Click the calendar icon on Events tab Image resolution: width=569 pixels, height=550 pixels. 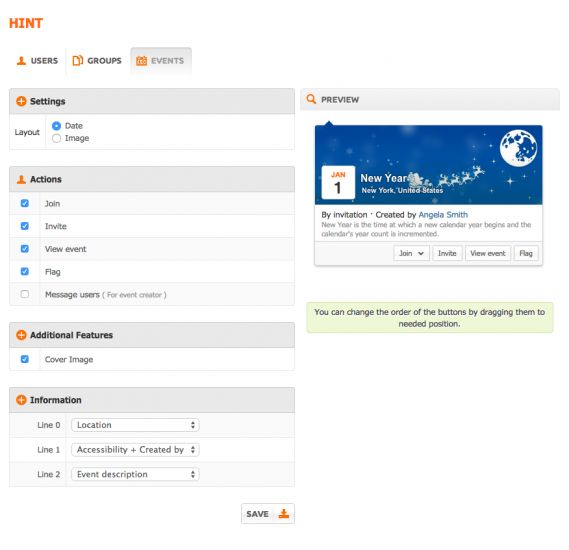pos(141,61)
